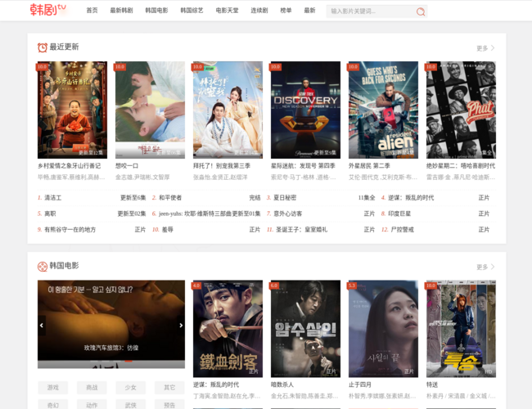The height and width of the screenshot is (409, 532).
Task: Open 最新韩剧 navigation item
Action: [121, 11]
